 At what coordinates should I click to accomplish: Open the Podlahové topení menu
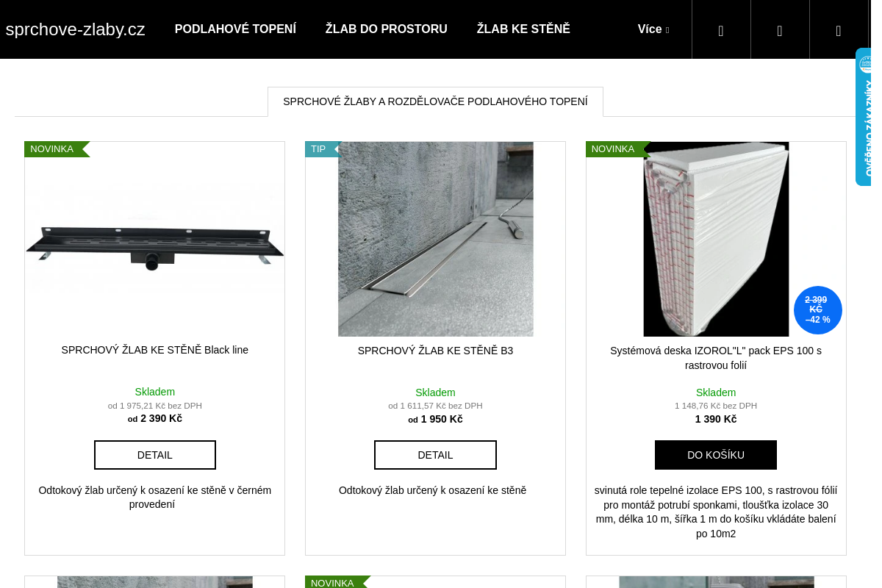(x=235, y=29)
